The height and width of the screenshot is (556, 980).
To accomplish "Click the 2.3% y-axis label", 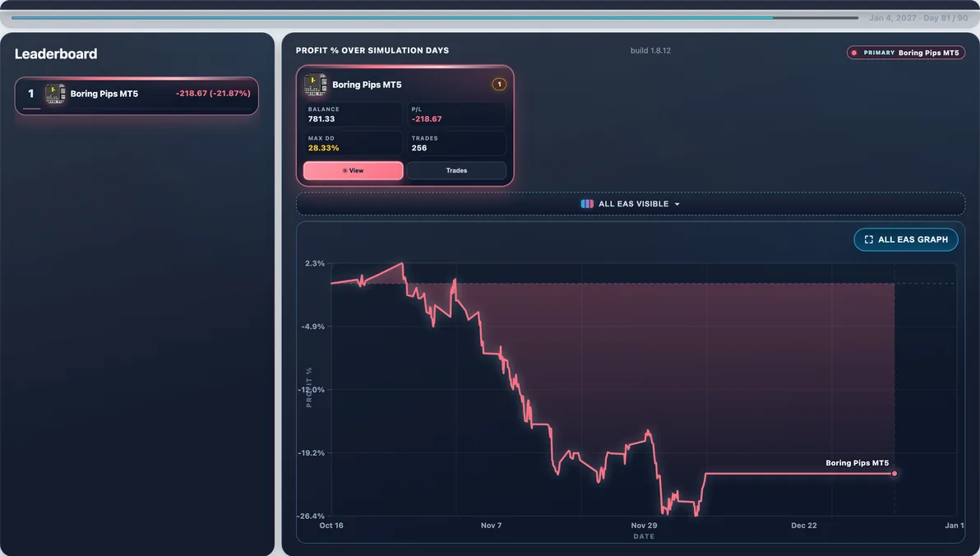I will pyautogui.click(x=314, y=263).
